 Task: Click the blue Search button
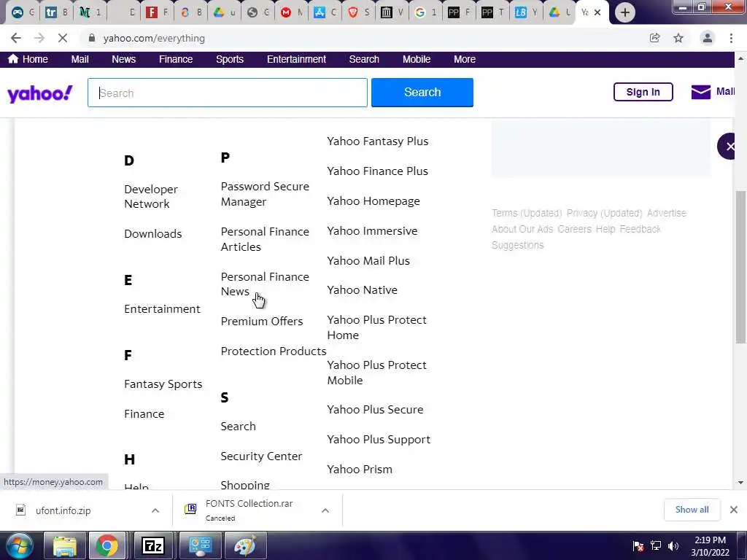(422, 93)
